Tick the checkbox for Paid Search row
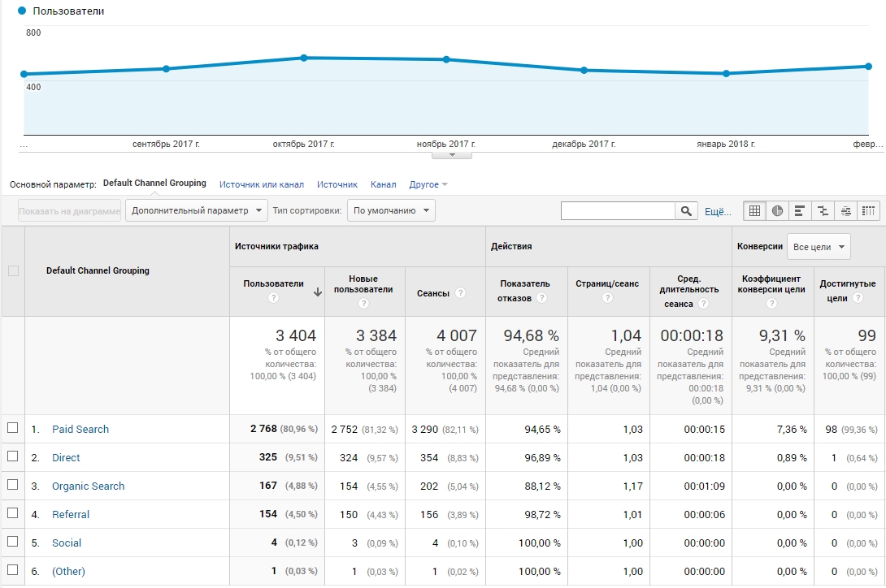The height and width of the screenshot is (588, 886). [12, 428]
